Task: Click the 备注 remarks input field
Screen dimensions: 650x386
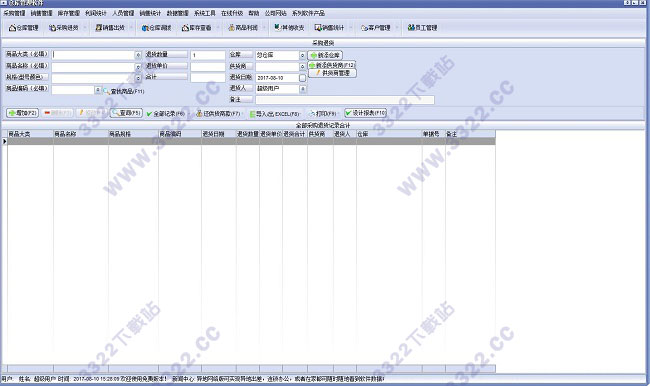Action: (345, 100)
